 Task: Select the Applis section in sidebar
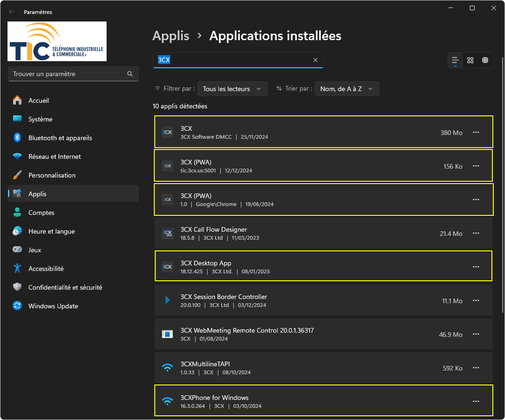point(73,194)
